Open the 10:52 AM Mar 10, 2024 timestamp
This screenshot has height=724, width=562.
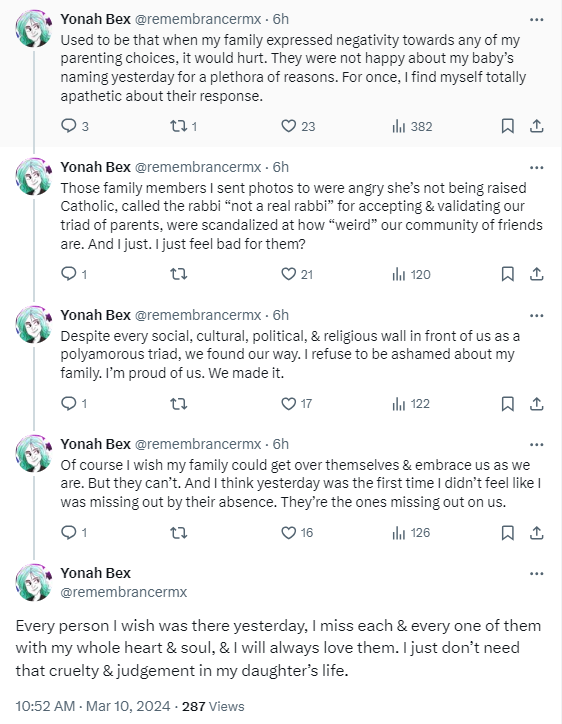coord(93,706)
